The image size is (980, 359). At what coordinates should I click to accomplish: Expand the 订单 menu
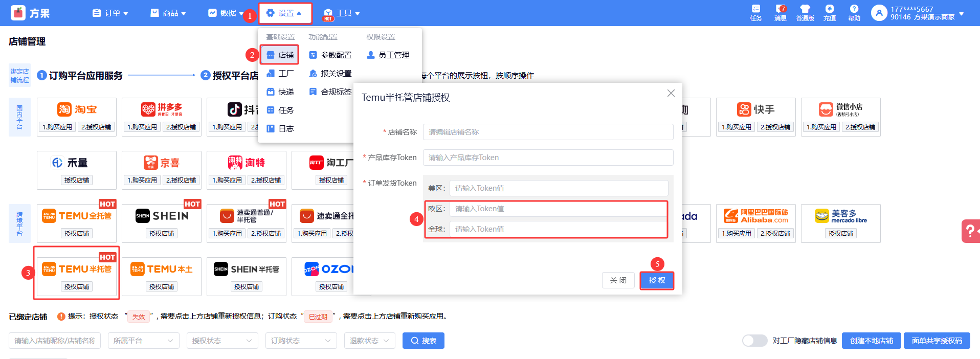pyautogui.click(x=110, y=13)
